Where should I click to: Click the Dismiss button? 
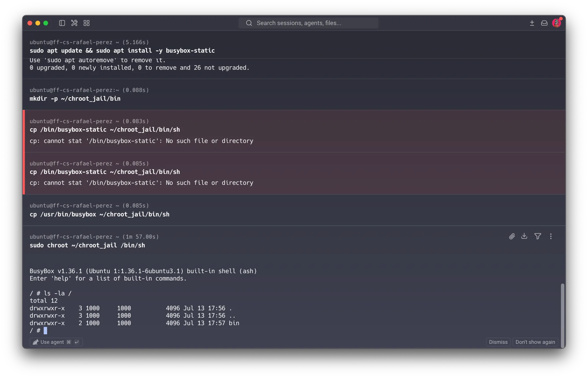498,342
